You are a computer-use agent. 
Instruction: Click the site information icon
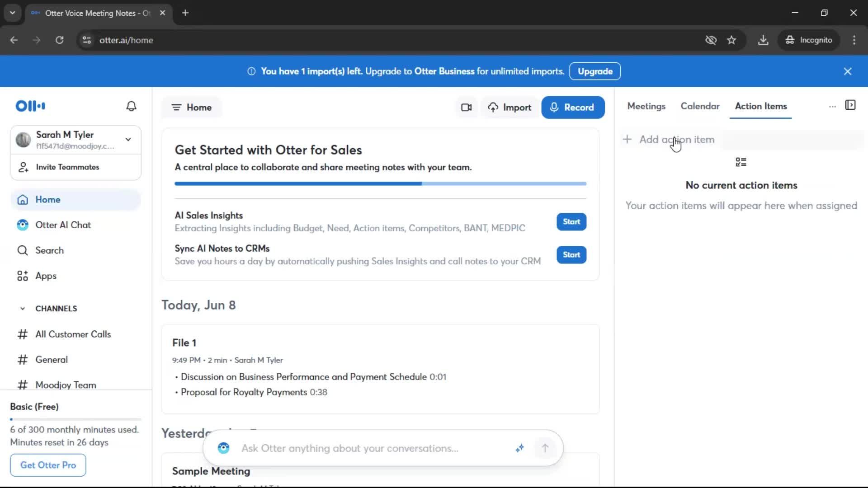(87, 40)
